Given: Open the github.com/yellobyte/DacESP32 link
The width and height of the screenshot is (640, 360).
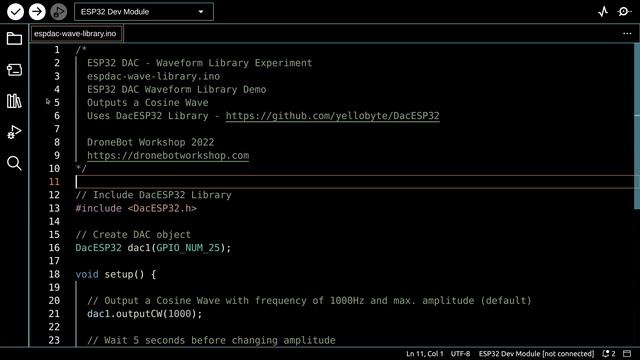Looking at the screenshot, I should coord(332,116).
